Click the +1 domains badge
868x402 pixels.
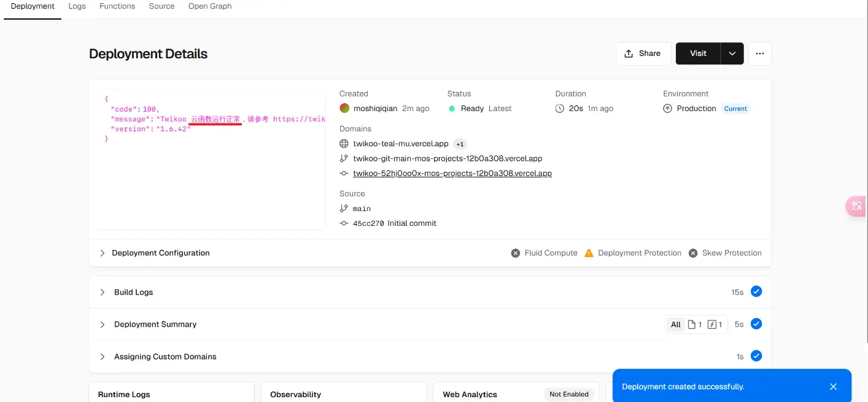tap(460, 144)
